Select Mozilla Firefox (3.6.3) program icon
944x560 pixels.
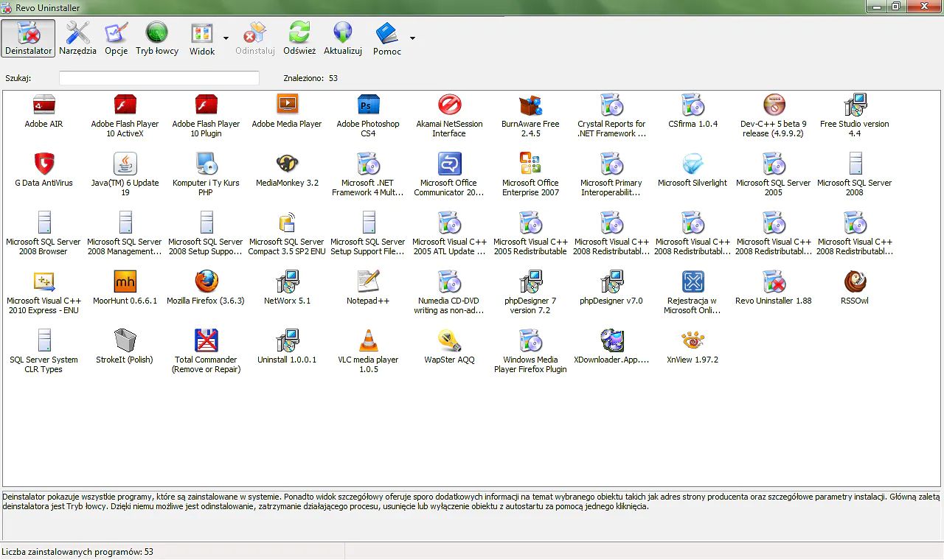(205, 287)
